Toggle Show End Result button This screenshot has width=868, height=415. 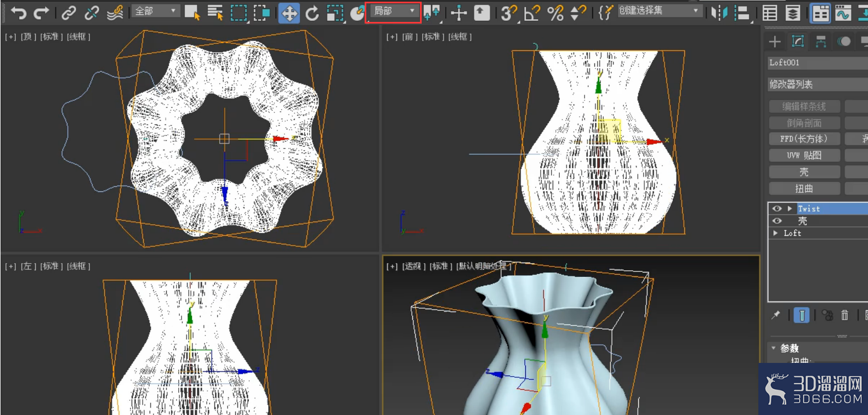coord(801,315)
